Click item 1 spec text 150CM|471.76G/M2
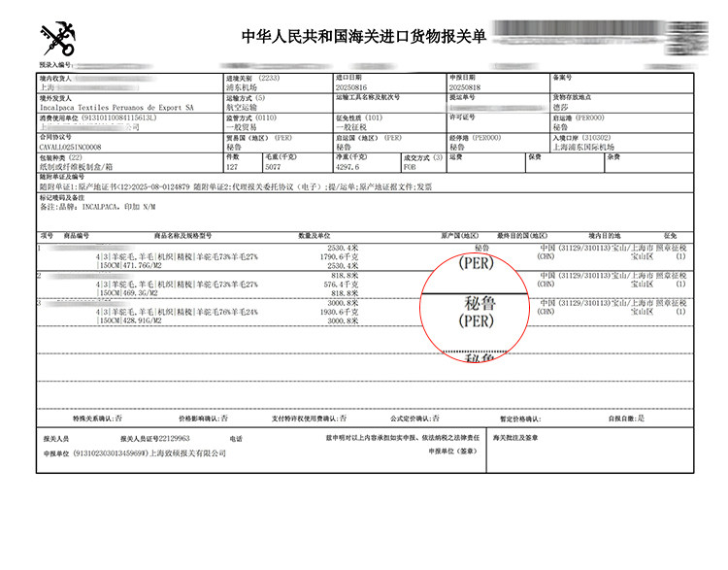Image resolution: width=728 pixels, height=570 pixels. [x=129, y=266]
